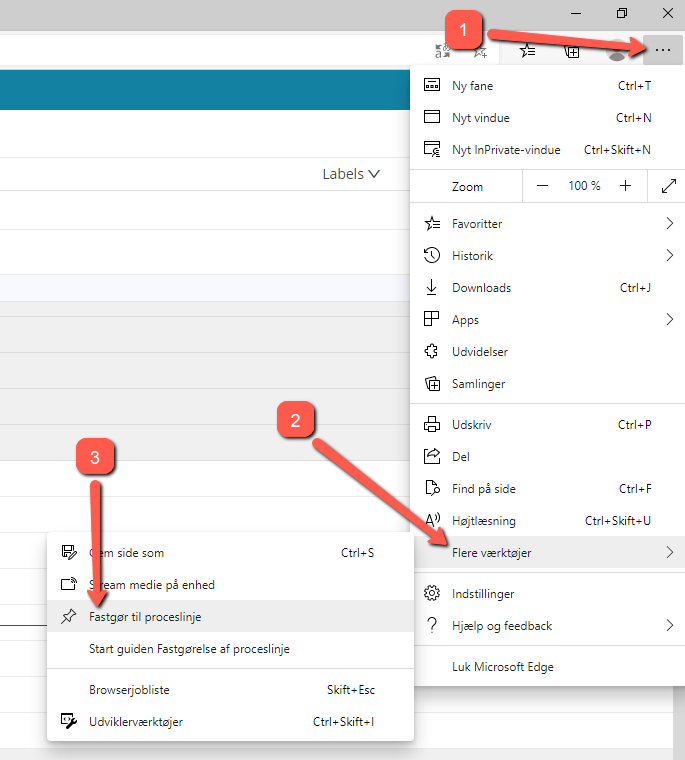685x760 pixels.
Task: Minimize the Edge window
Action: (x=576, y=14)
